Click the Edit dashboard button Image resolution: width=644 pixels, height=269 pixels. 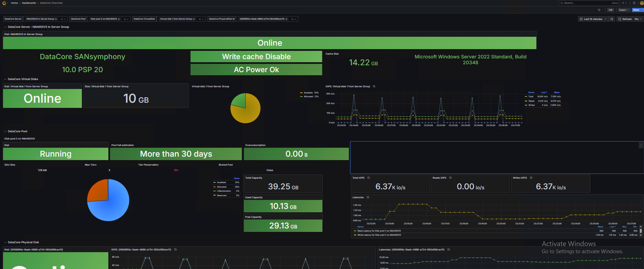tap(611, 10)
